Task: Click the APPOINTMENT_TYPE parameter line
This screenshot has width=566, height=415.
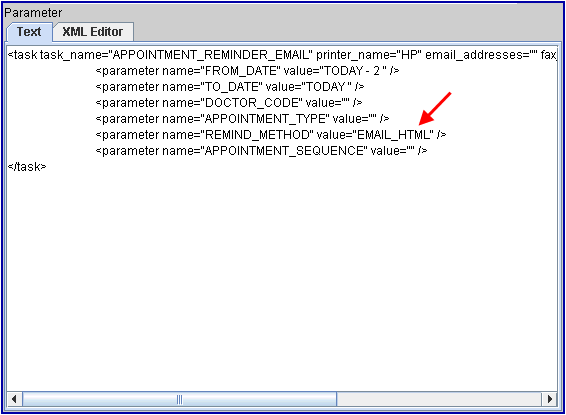Action: pos(242,119)
